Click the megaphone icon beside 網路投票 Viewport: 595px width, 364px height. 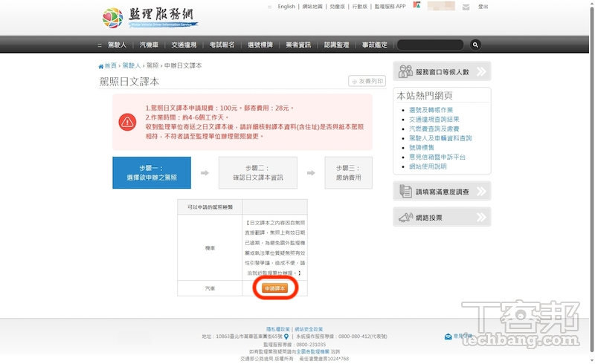[405, 217]
